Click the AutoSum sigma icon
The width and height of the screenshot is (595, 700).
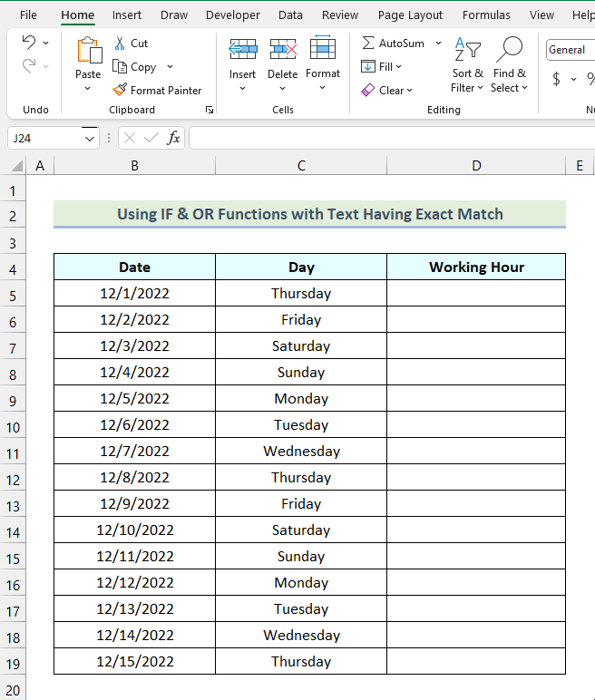[367, 44]
